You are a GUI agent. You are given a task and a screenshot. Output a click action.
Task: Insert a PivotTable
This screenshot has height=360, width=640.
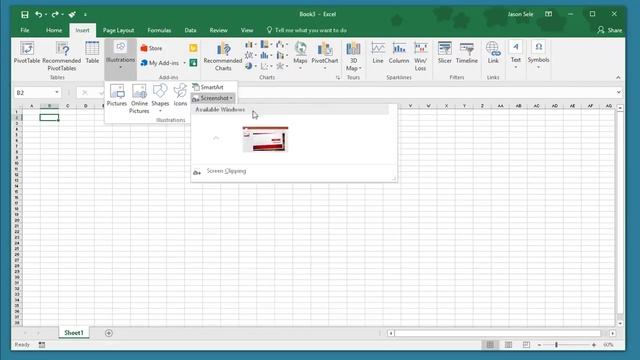pyautogui.click(x=27, y=53)
